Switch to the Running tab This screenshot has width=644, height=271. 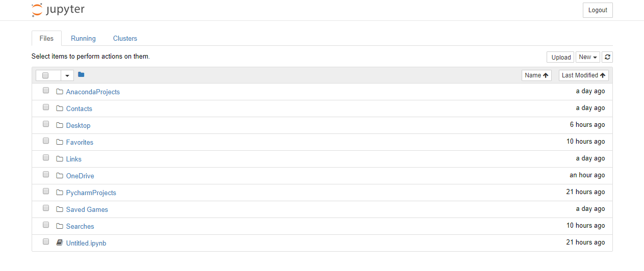(83, 38)
